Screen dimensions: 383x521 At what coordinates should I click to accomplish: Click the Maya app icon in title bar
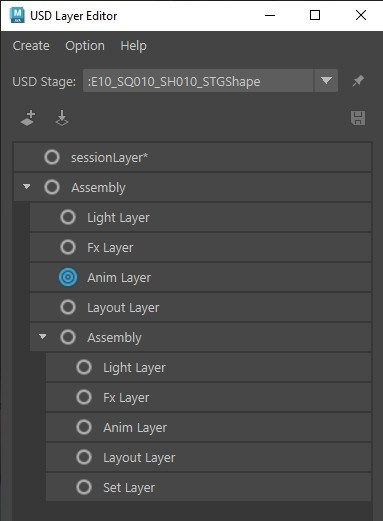pyautogui.click(x=17, y=15)
